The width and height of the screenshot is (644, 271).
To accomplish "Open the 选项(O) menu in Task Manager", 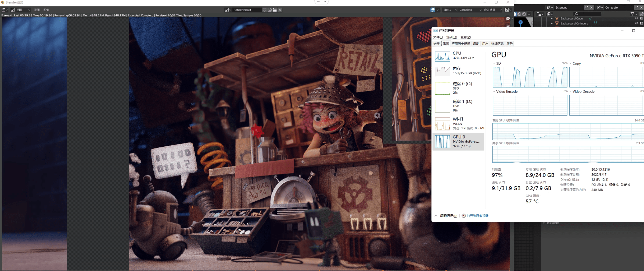I will (451, 37).
